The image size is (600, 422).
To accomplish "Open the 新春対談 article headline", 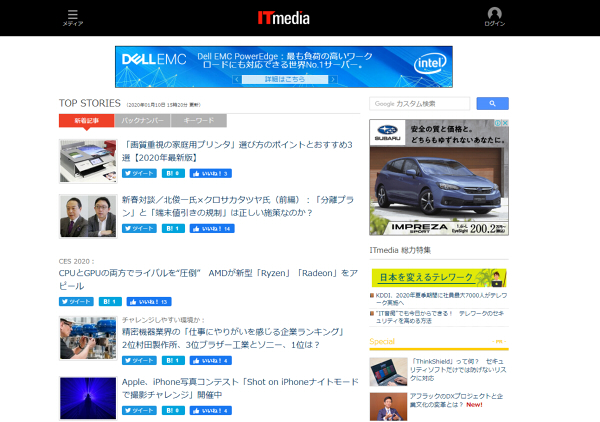I will click(x=238, y=206).
